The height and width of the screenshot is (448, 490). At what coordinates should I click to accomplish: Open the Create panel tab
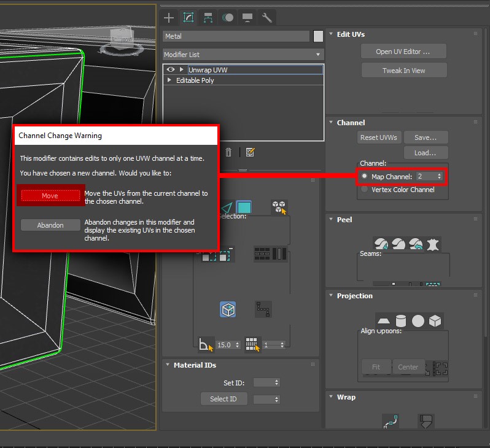point(169,18)
